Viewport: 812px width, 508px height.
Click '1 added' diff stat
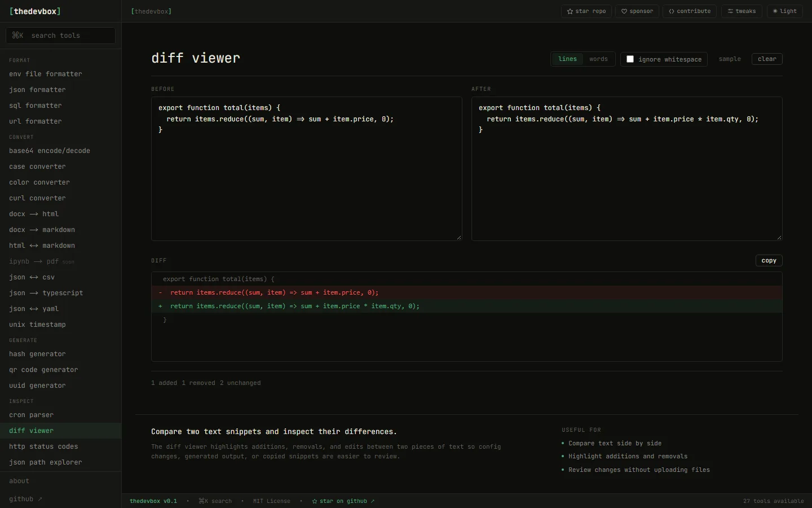point(164,383)
